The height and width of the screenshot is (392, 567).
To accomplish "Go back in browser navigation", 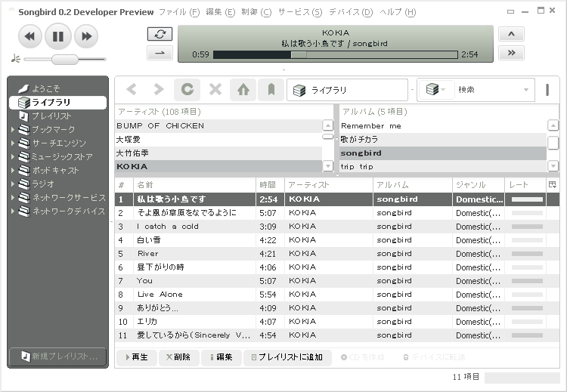I will [x=132, y=89].
